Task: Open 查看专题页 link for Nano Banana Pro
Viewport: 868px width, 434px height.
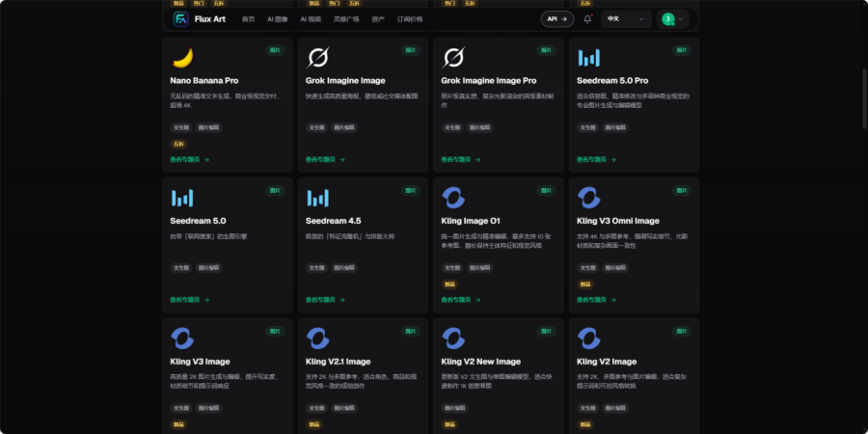Action: tap(190, 159)
